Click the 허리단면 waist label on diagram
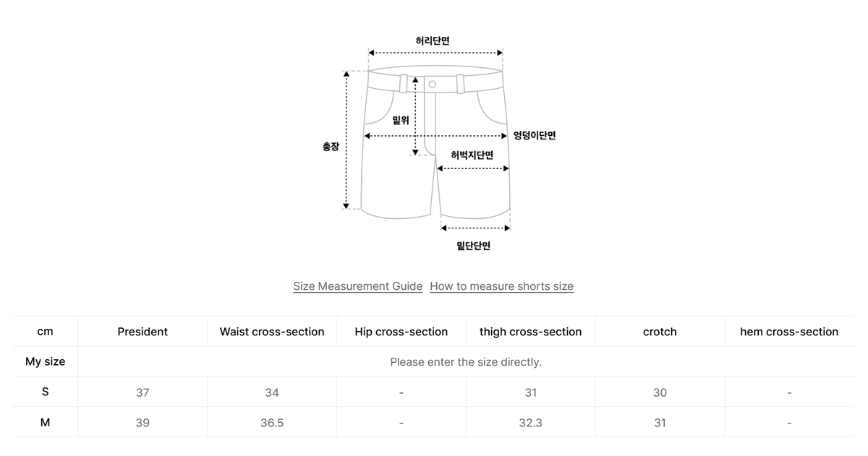This screenshot has height=456, width=868. (x=433, y=40)
